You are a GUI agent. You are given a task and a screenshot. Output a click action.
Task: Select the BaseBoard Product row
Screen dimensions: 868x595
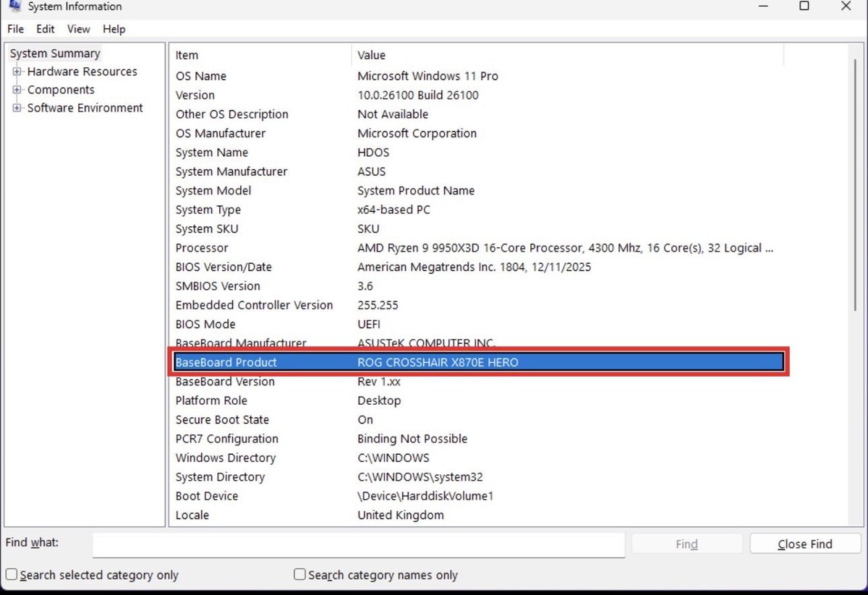pos(479,362)
